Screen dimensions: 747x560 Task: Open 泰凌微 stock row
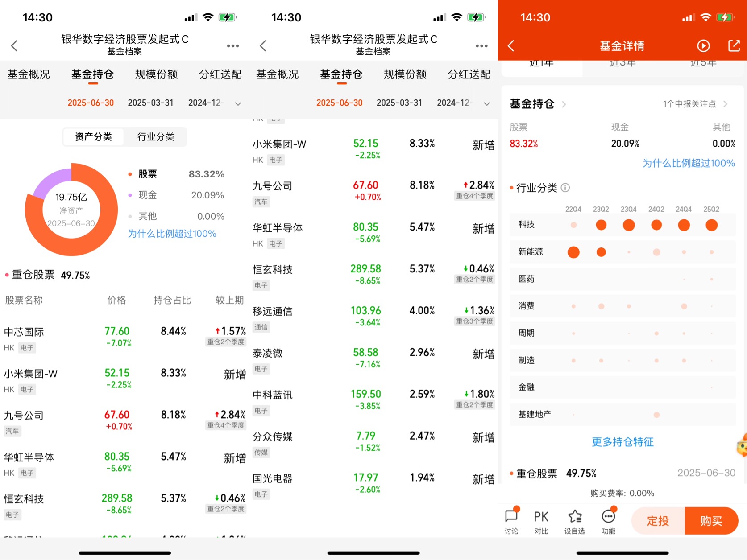[373, 360]
